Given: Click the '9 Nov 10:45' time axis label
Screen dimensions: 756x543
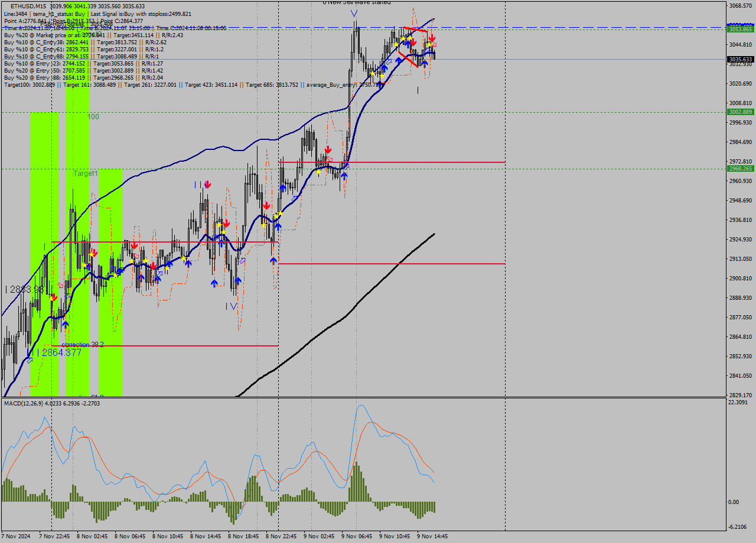Looking at the screenshot, I should click(x=395, y=537).
